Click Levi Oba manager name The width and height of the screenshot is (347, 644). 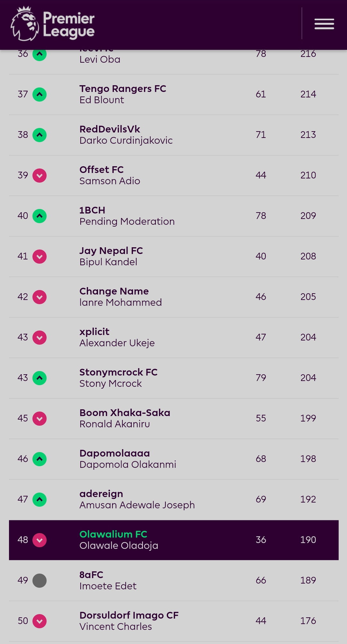[100, 59]
